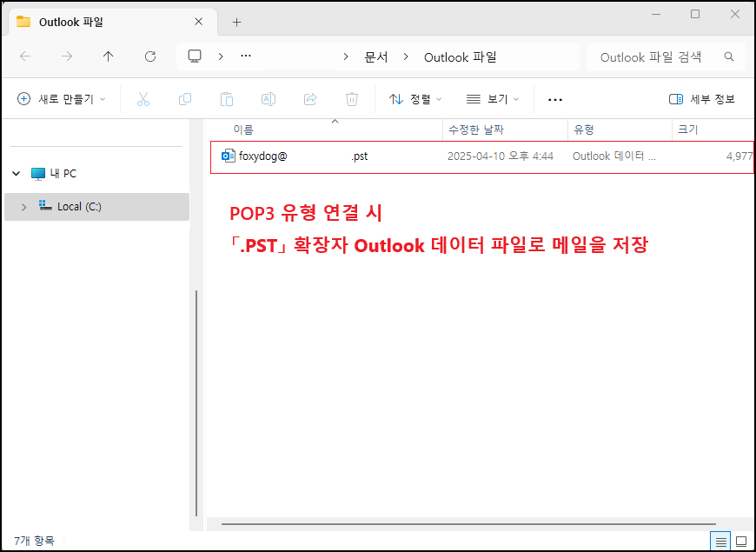Click the Forward navigation arrow
Screen dimensions: 756x552
coord(67,57)
